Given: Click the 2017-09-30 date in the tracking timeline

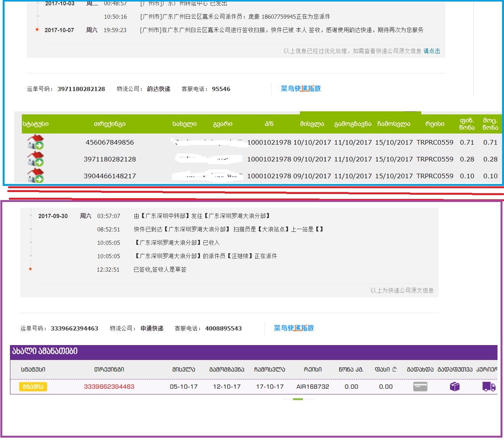Looking at the screenshot, I should click(53, 216).
